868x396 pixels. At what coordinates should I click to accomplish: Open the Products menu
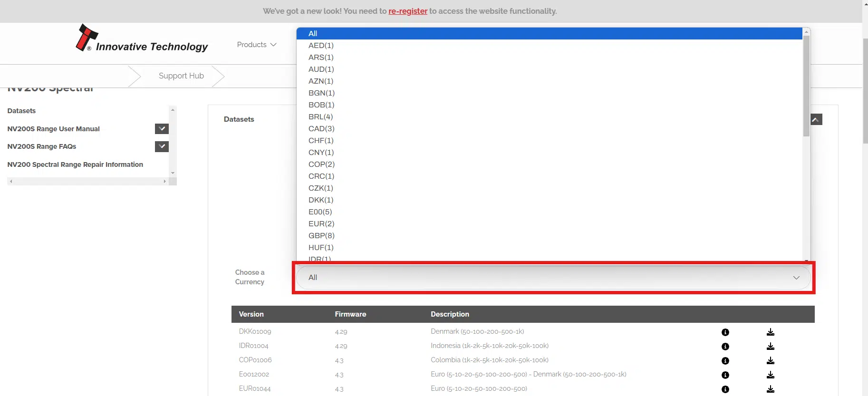(x=256, y=45)
